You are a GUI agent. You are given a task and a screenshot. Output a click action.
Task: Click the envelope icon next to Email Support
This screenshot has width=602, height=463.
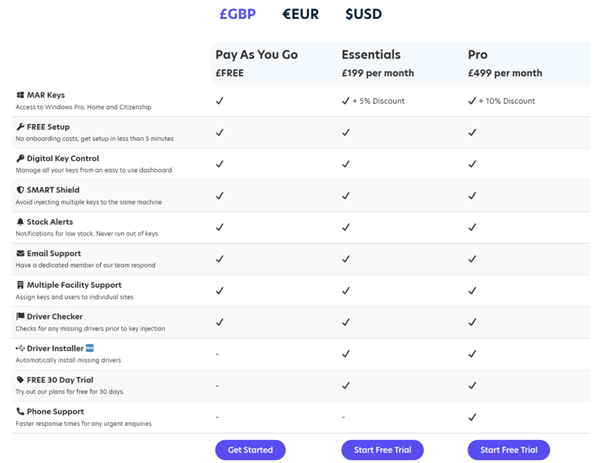tap(20, 253)
